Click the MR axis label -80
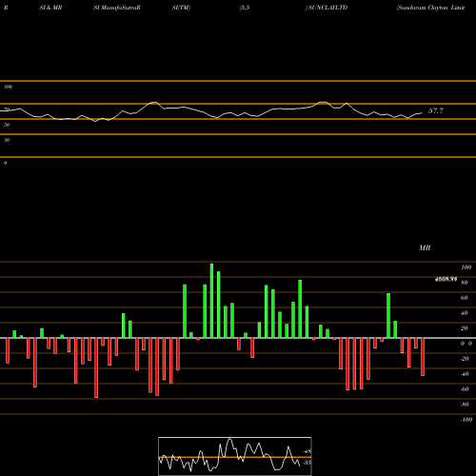476x476 pixels. 465,405
